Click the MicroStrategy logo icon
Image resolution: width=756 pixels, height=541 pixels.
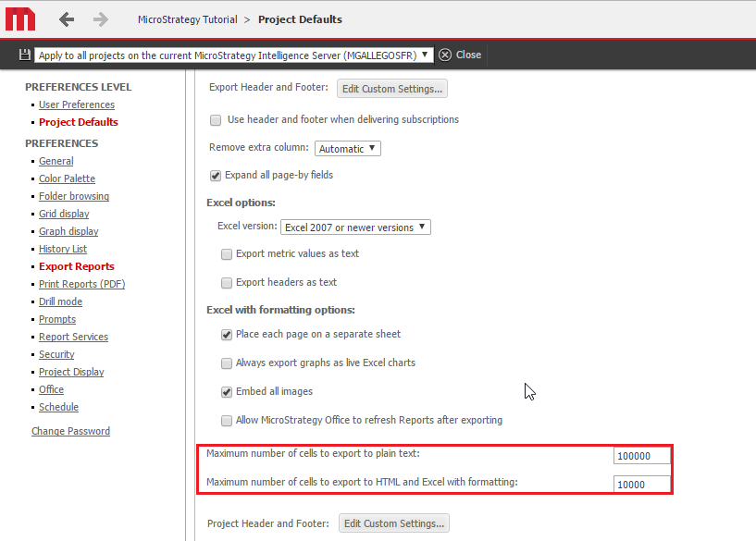point(19,18)
